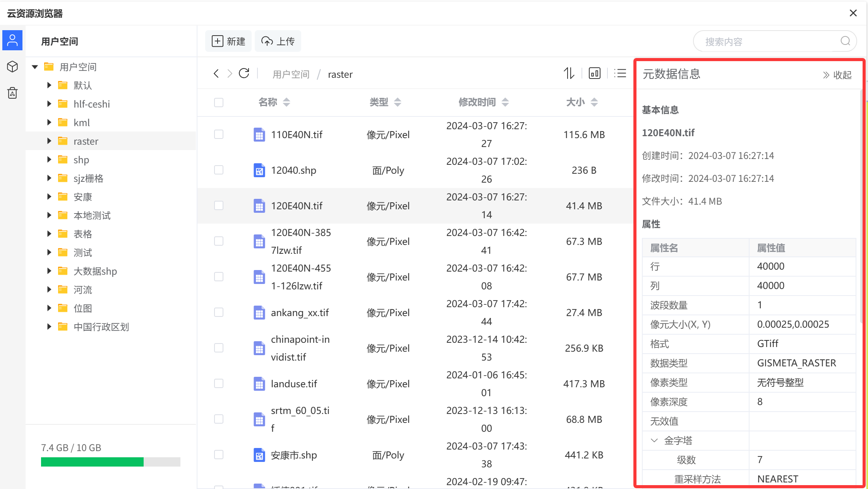Screen dimensions: 868x489
Task: Click the refresh icon in path bar
Action: point(244,74)
